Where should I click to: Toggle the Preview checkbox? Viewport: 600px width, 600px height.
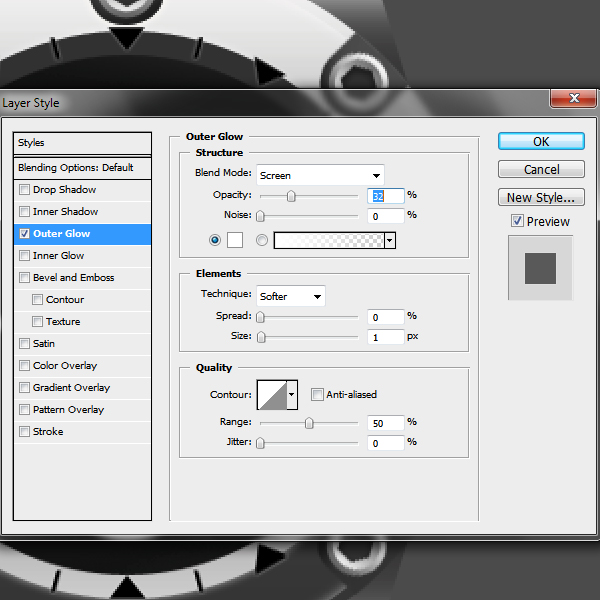point(517,221)
